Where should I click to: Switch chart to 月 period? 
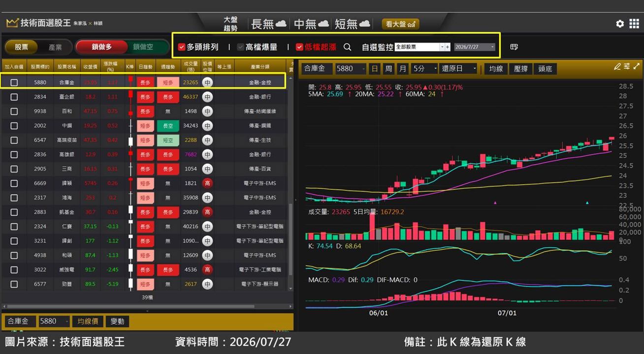(x=403, y=69)
